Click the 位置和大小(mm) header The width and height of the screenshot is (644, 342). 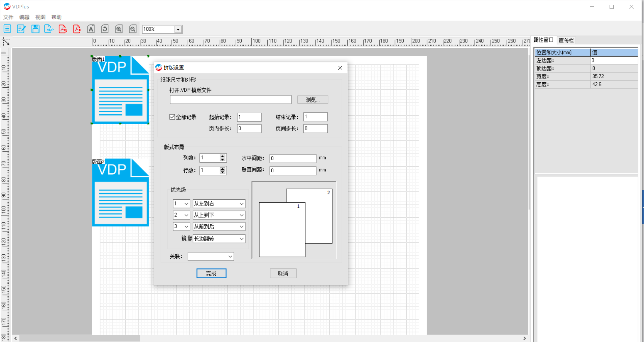562,53
